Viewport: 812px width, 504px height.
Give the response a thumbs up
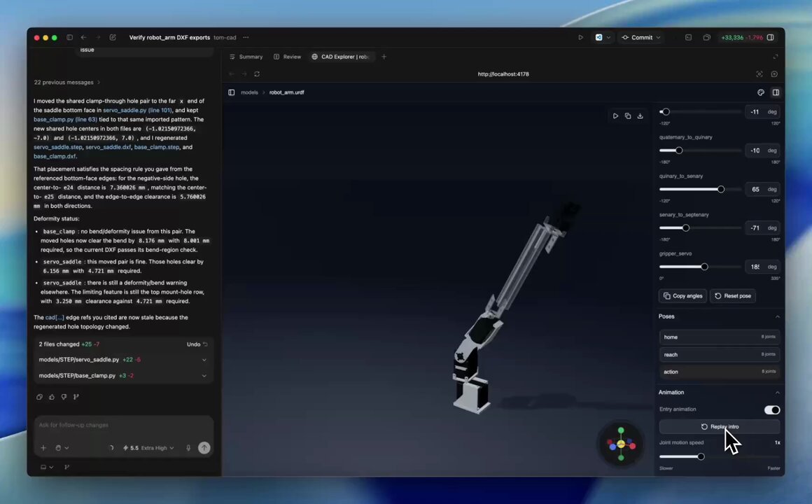[x=52, y=397]
